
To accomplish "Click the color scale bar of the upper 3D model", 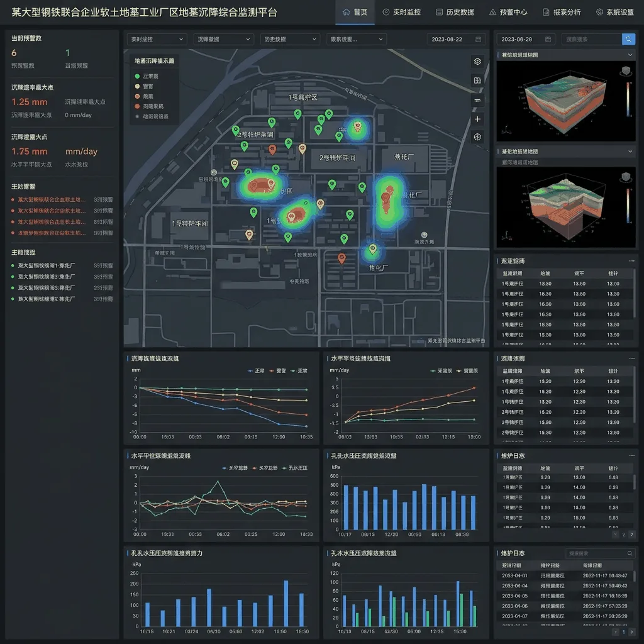I will (628, 99).
